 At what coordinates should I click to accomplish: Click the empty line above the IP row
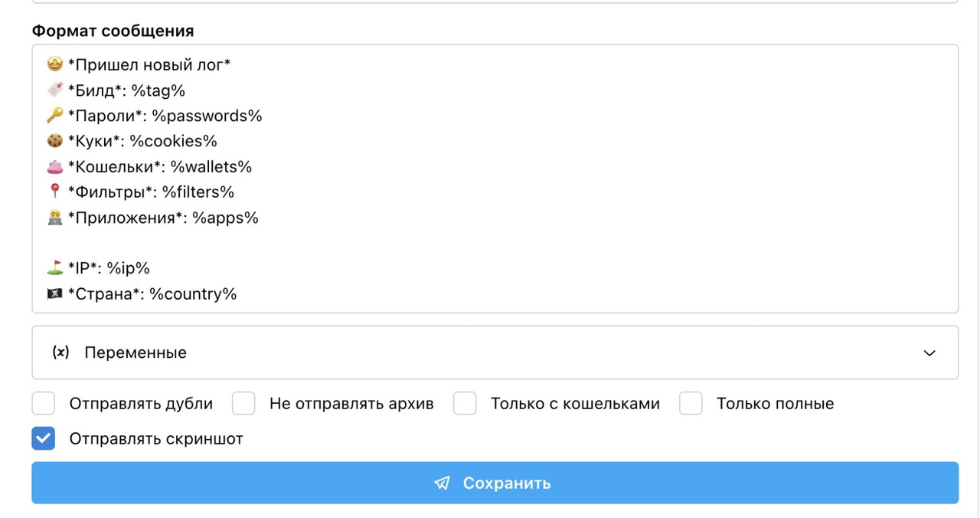pos(495,243)
